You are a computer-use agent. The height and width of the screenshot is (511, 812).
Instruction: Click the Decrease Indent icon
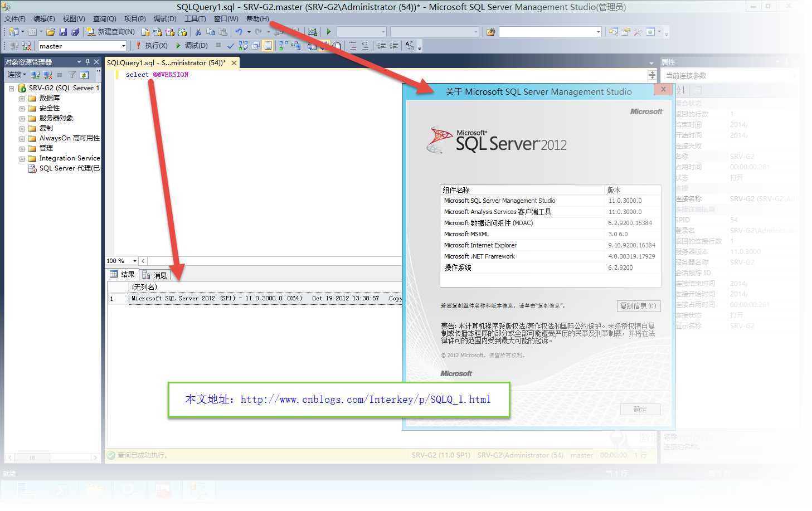381,46
